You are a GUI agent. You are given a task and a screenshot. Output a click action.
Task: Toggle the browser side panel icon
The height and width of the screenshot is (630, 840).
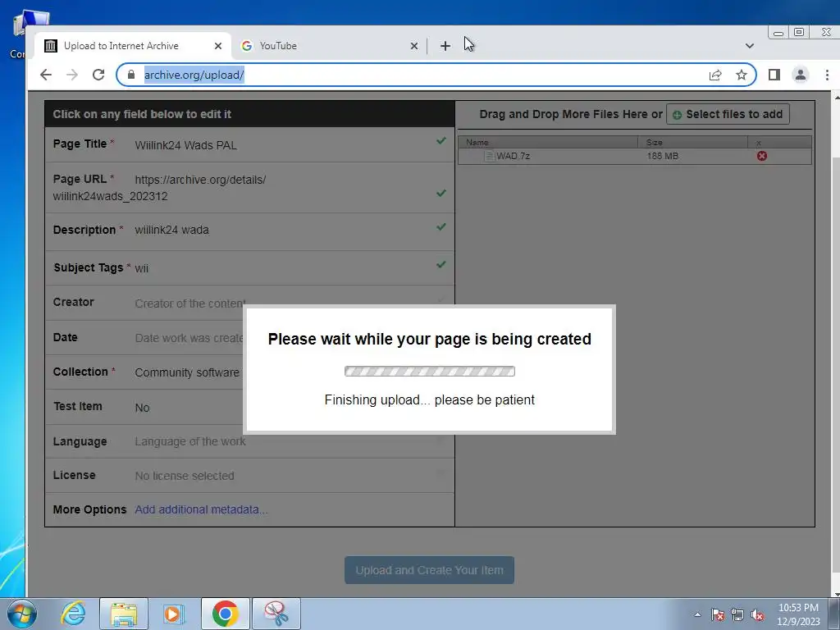(774, 75)
